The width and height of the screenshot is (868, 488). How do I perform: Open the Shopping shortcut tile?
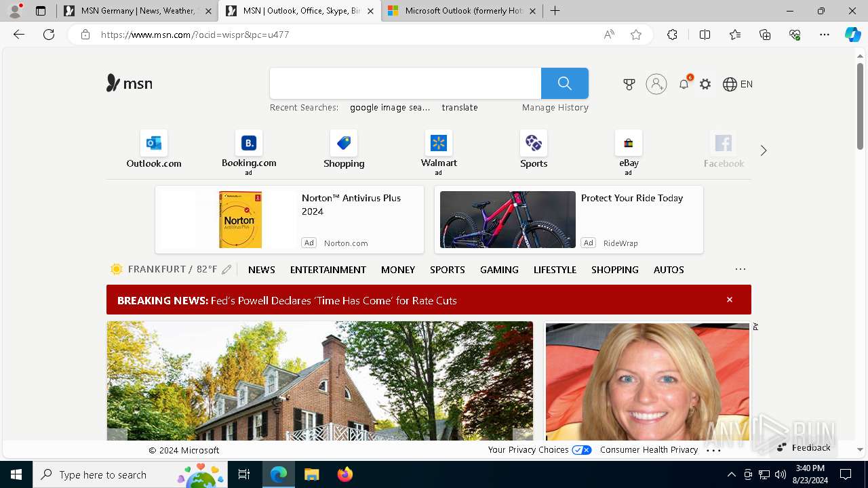(x=344, y=150)
